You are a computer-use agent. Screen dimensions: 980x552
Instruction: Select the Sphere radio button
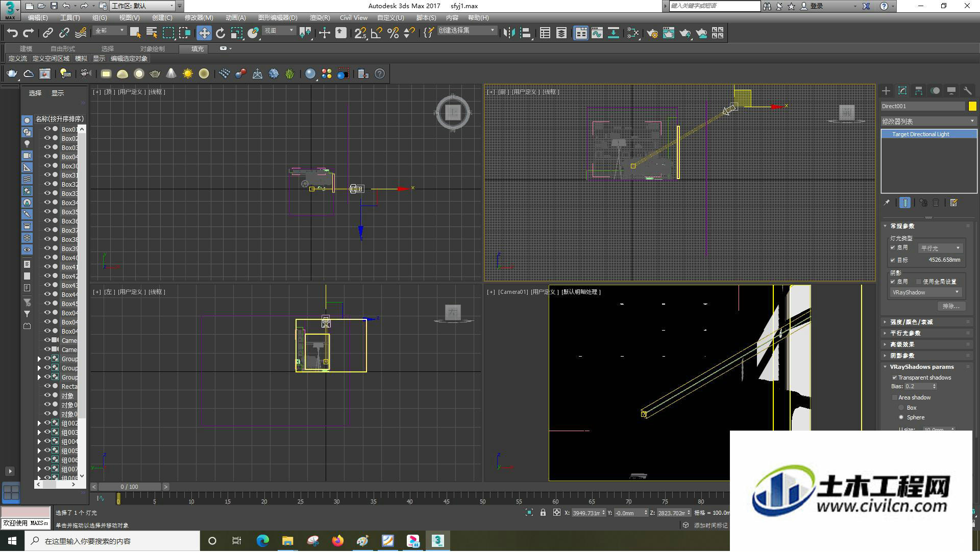[x=901, y=418]
